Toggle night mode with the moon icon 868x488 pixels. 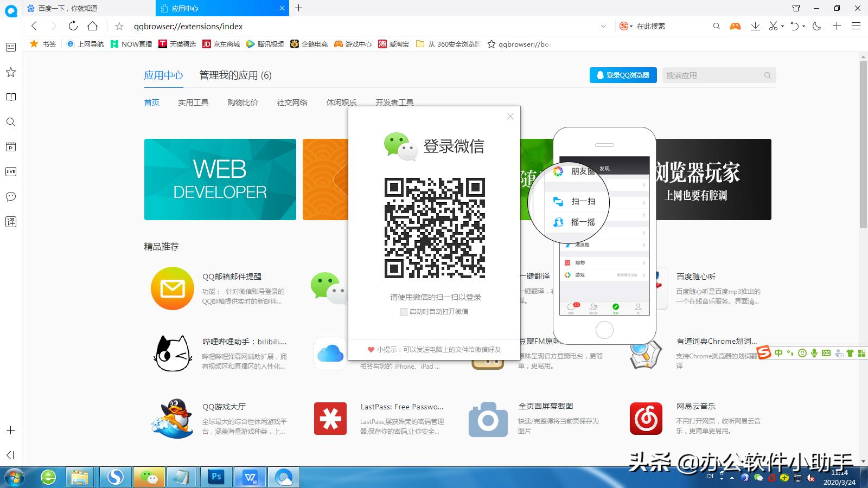click(x=816, y=25)
